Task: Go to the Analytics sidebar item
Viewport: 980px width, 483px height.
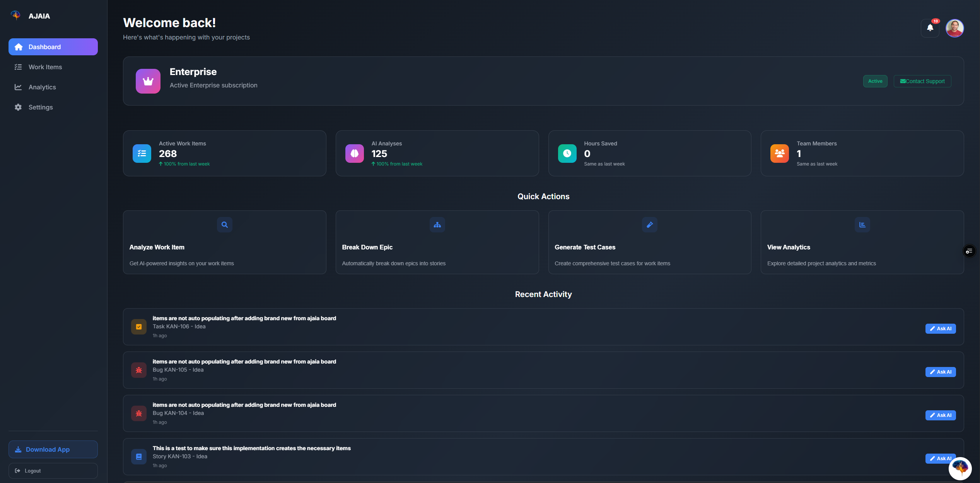Action: [42, 87]
